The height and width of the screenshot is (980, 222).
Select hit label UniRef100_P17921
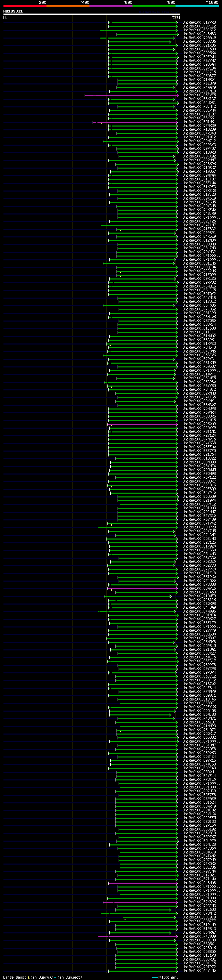(199, 875)
